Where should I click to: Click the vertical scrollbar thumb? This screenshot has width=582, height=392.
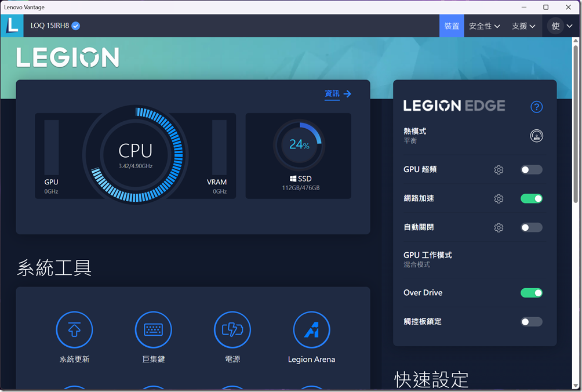pos(576,124)
